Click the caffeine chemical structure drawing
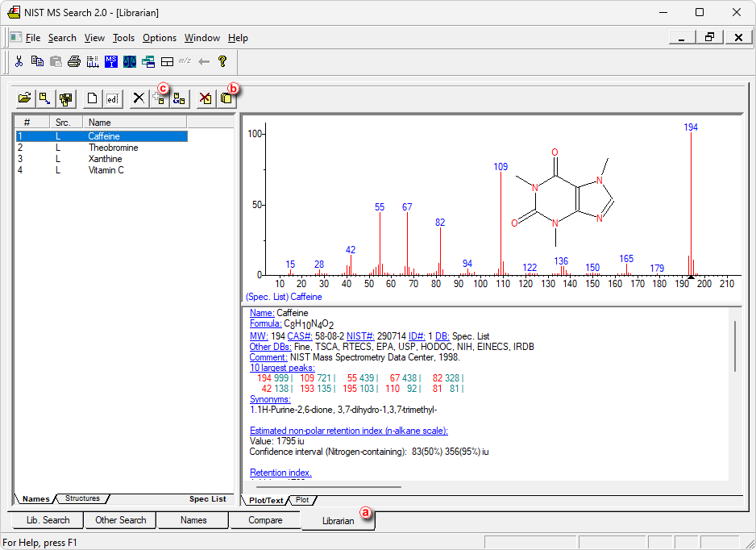Screen dimensions: 756x550 coord(563,198)
